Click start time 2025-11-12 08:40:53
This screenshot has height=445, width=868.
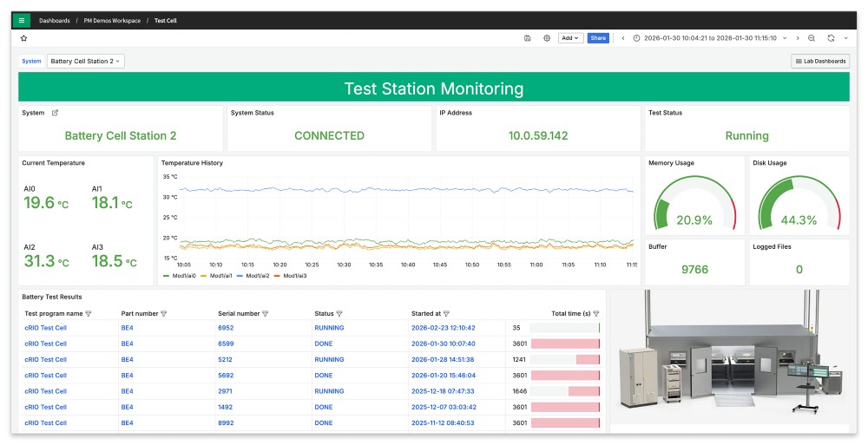(x=443, y=422)
